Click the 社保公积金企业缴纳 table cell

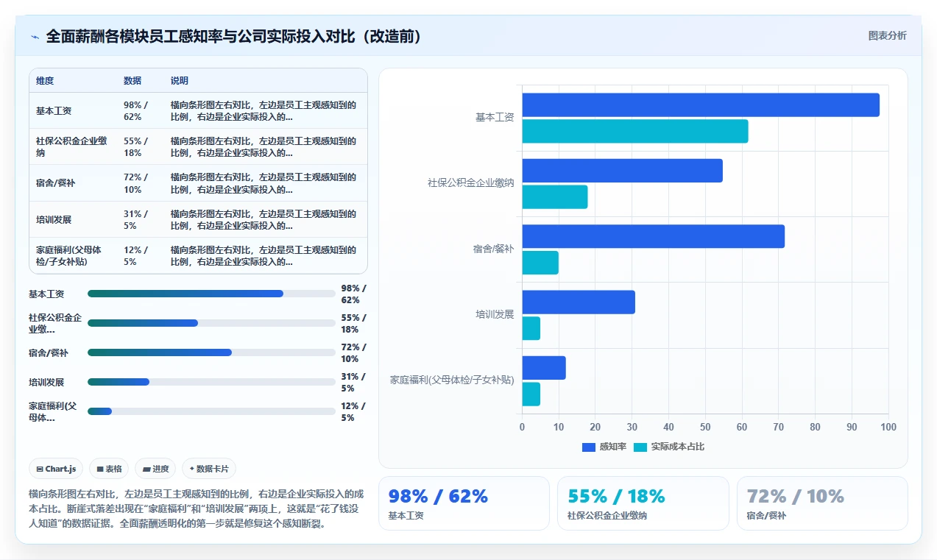[x=71, y=146]
